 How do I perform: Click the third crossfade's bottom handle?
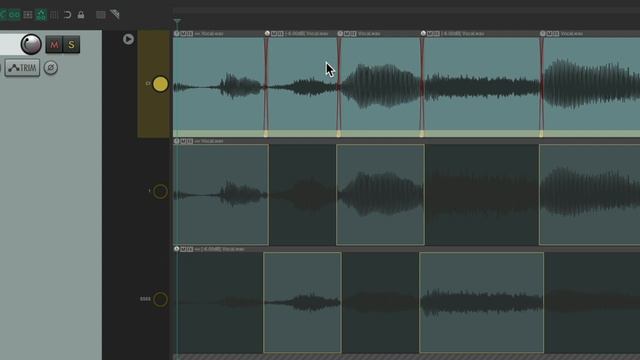point(422,133)
